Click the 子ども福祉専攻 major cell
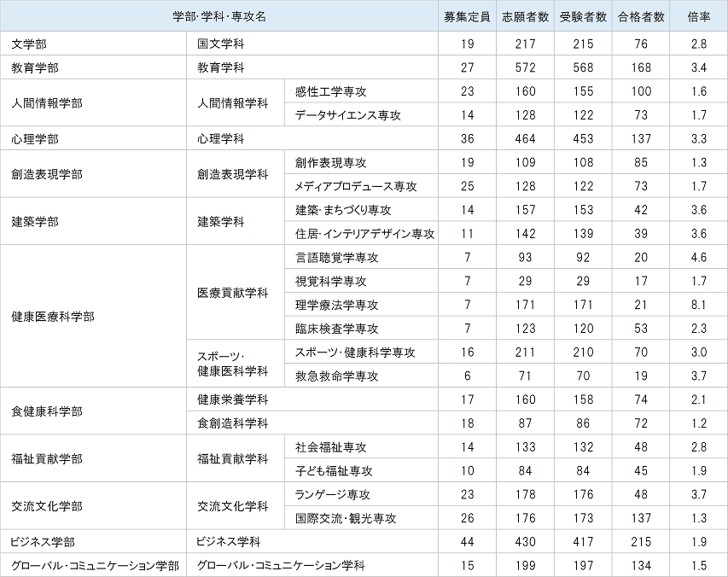Viewport: 728px width, 577px height. (334, 470)
